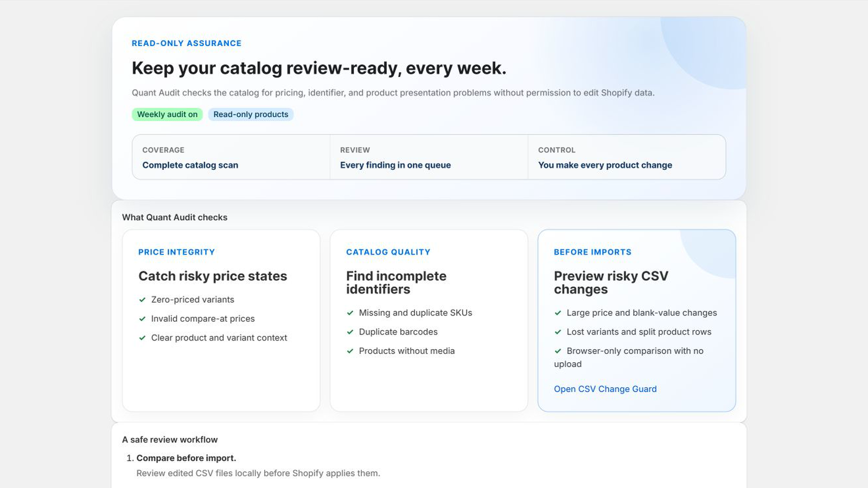Click heading Keep your catalog review-ready

(x=319, y=68)
